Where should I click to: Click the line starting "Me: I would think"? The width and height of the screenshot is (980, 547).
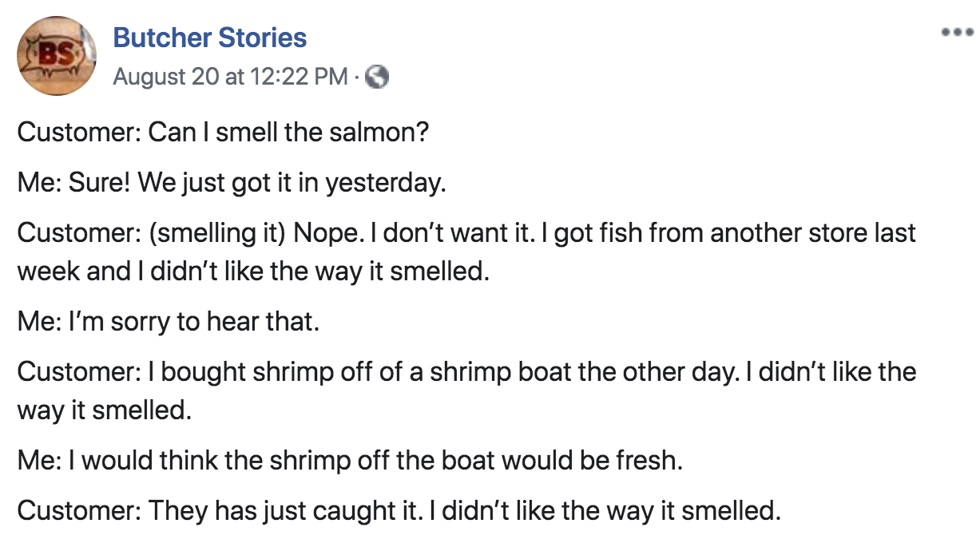pyautogui.click(x=350, y=461)
